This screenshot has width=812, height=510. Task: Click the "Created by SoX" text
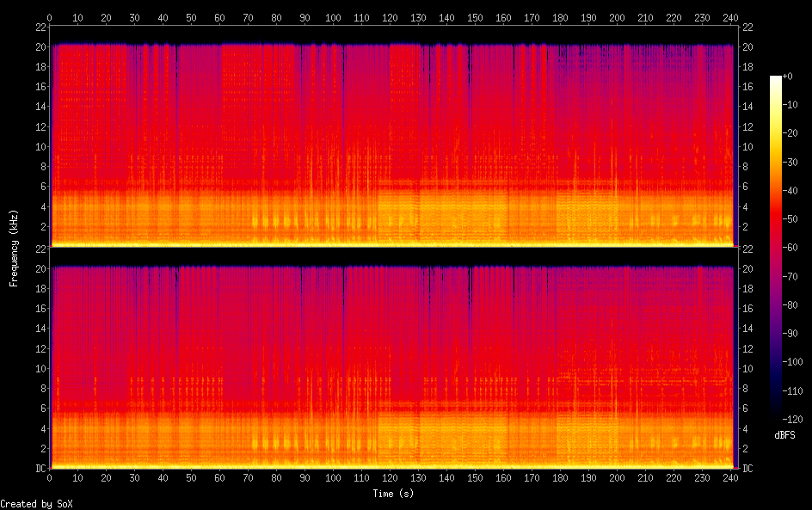(36, 504)
